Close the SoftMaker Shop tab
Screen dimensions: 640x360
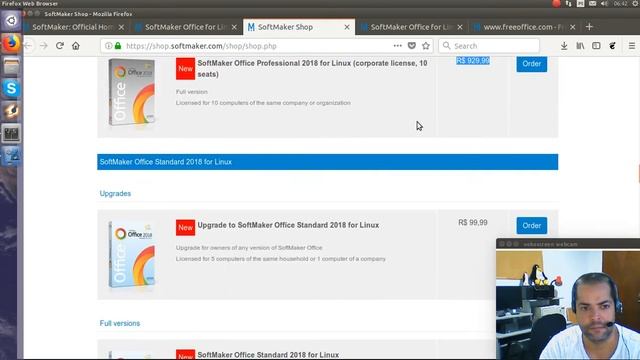pos(347,27)
